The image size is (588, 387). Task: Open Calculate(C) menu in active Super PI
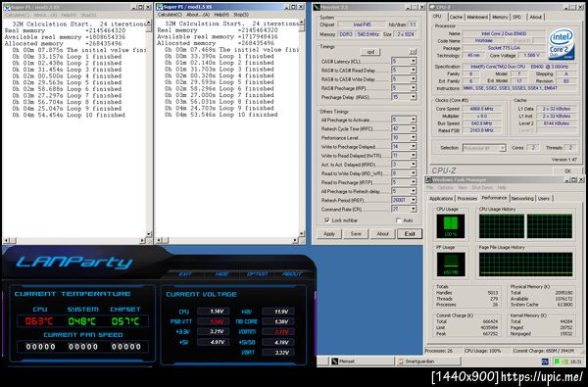click(x=170, y=15)
